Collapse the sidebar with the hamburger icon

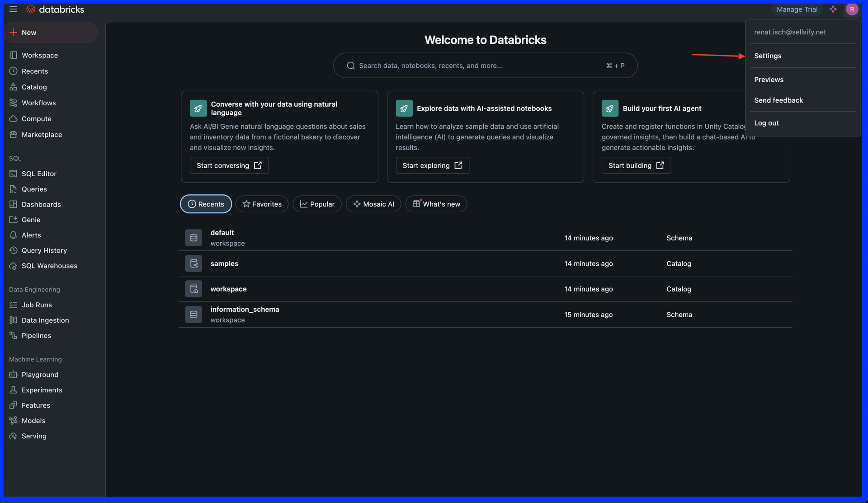click(13, 9)
